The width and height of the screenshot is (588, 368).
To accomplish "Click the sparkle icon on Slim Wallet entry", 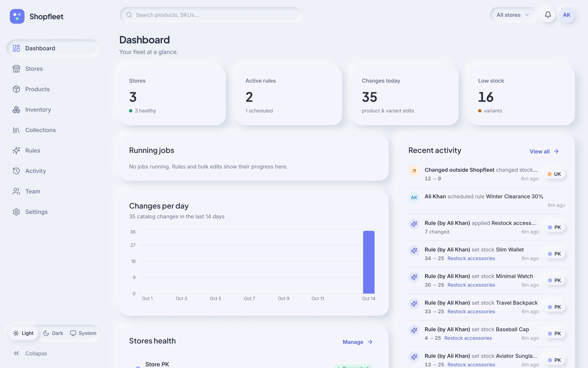I will (x=414, y=251).
